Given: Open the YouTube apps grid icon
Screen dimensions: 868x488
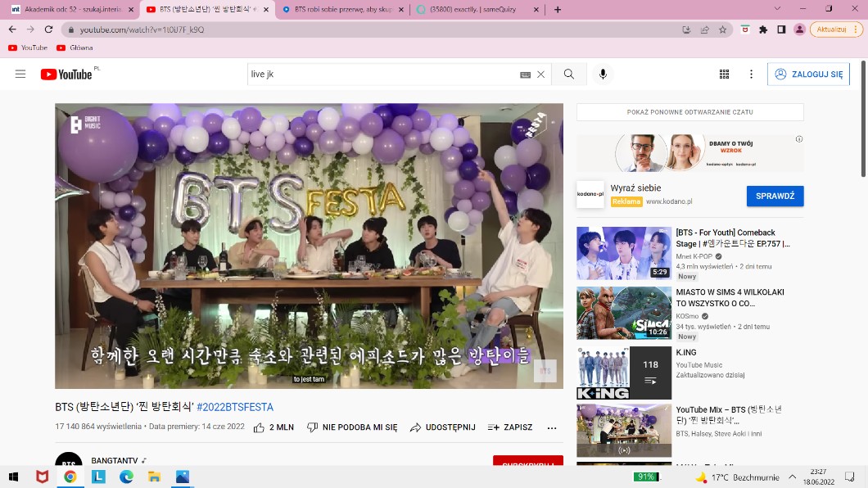Looking at the screenshot, I should [x=724, y=75].
